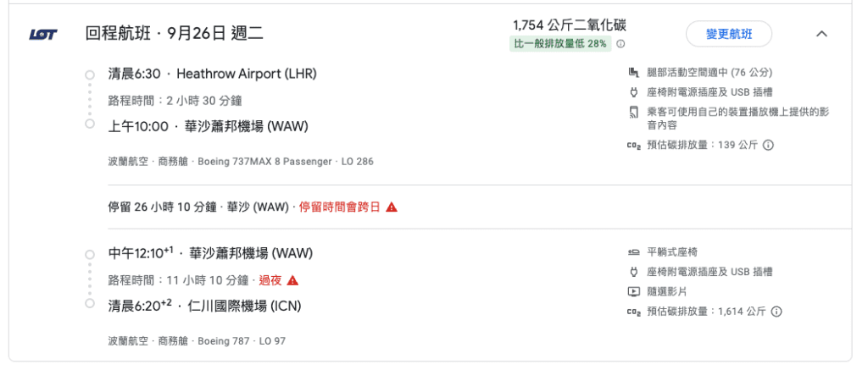Click 回程航班 · 9月26日 週二 header
868x370 pixels.
click(x=175, y=34)
